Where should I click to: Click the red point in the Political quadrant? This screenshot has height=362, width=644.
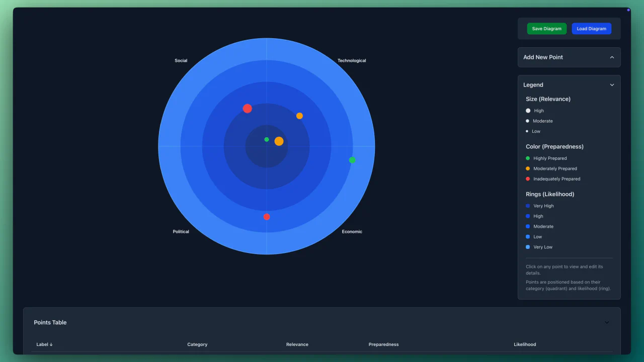267,217
